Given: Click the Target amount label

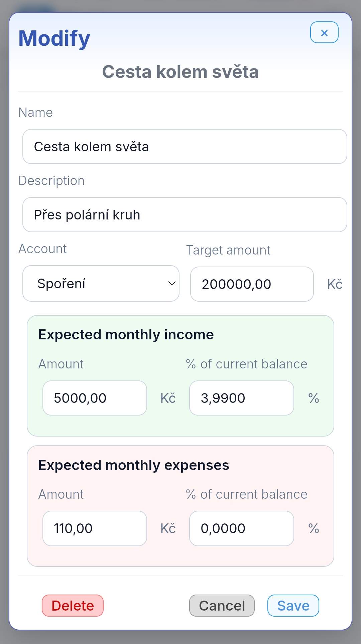Looking at the screenshot, I should click(228, 250).
